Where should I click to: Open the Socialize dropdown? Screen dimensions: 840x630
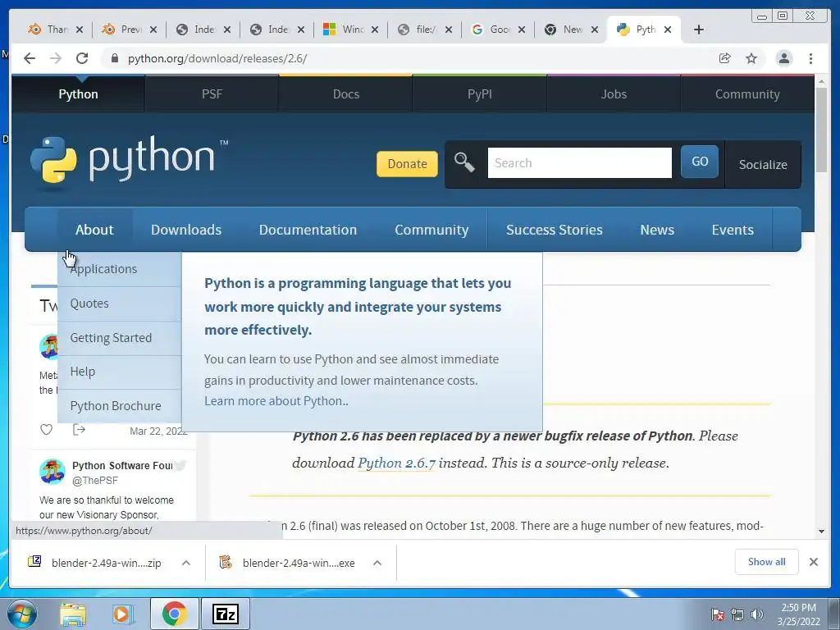pos(763,164)
